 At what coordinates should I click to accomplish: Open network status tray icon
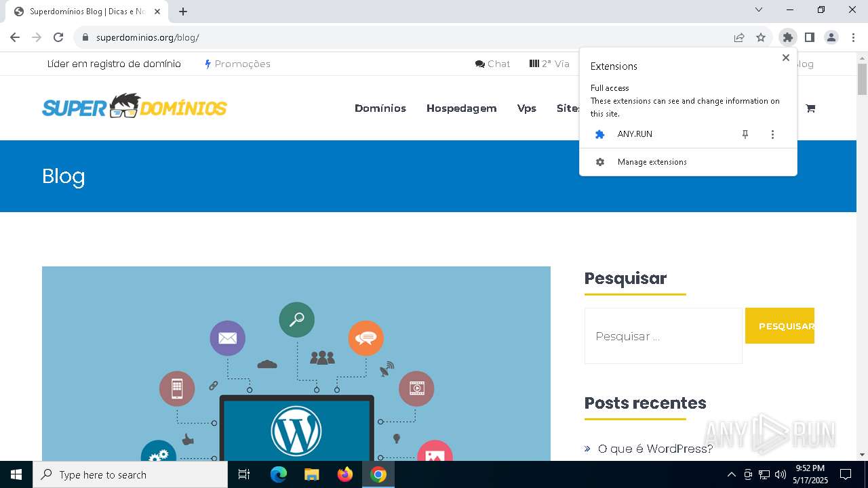pos(764,474)
